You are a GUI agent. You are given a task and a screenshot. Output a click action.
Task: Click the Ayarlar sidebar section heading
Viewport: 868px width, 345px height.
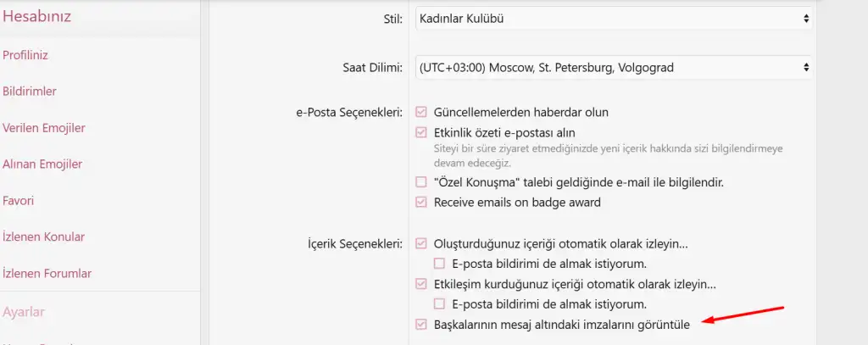pyautogui.click(x=24, y=312)
